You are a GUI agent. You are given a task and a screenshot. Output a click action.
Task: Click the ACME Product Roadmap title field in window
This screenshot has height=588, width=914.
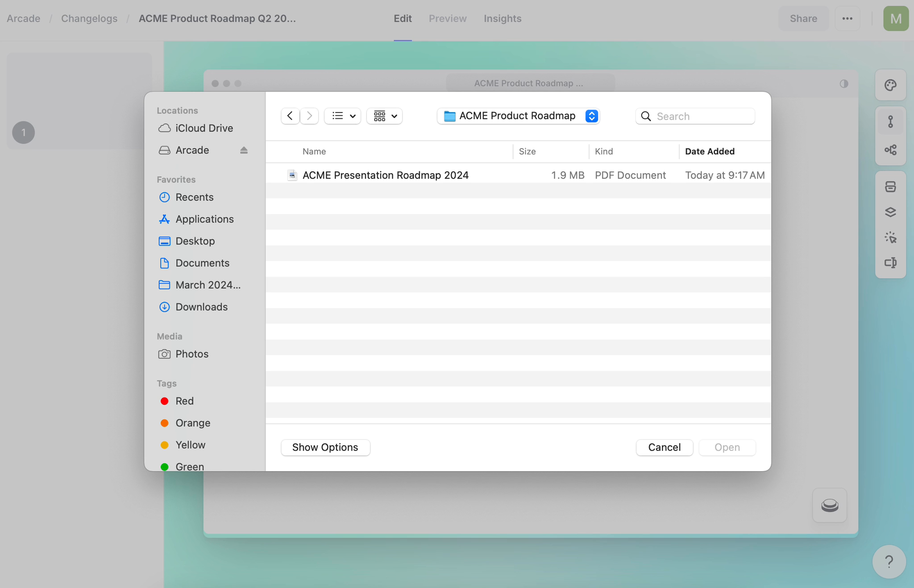[530, 83]
